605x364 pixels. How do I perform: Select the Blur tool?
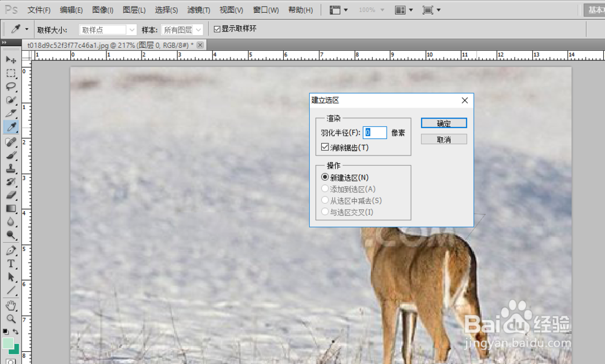coord(11,222)
